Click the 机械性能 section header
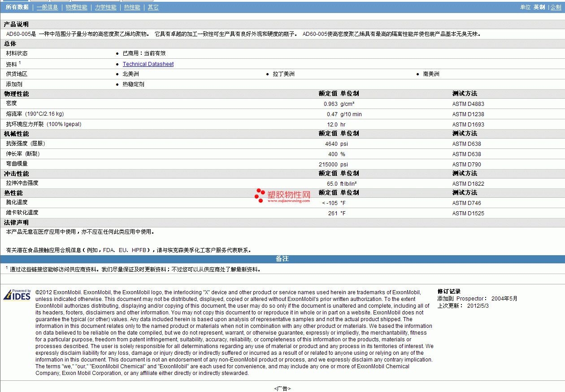Screen dimensions: 565x392 [x=16, y=134]
